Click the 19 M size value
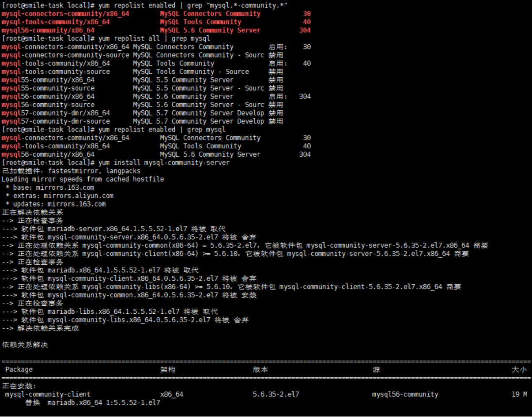 [x=519, y=394]
